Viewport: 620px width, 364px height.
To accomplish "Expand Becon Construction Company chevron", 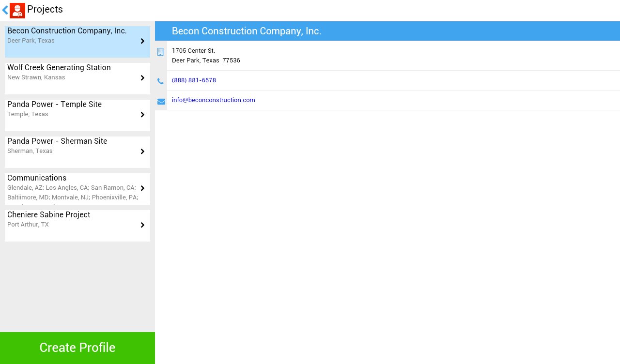I will tap(142, 41).
